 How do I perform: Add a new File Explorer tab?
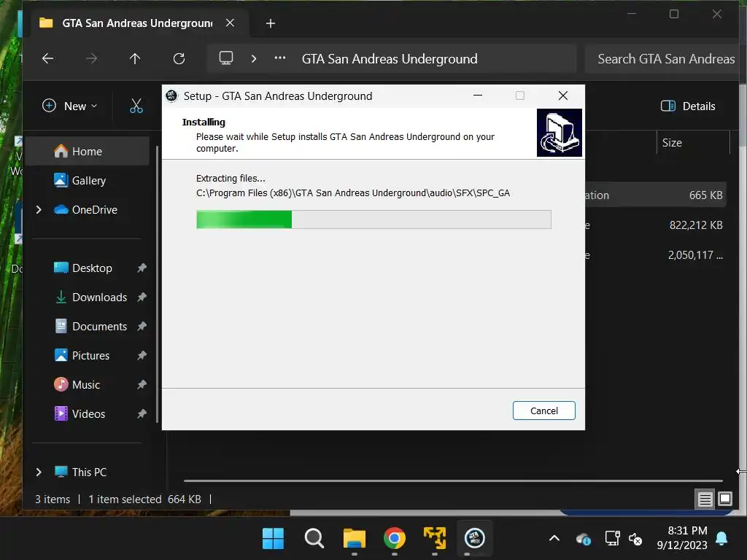point(270,23)
